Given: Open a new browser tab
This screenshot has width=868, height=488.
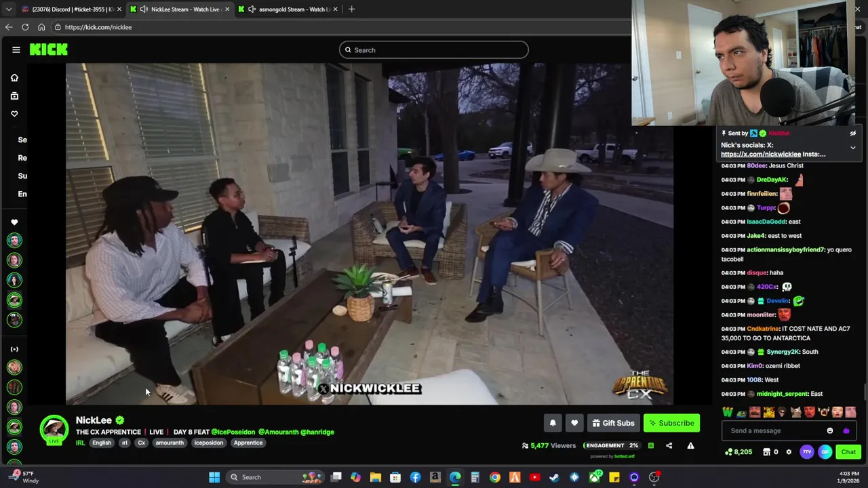Looking at the screenshot, I should pos(351,9).
